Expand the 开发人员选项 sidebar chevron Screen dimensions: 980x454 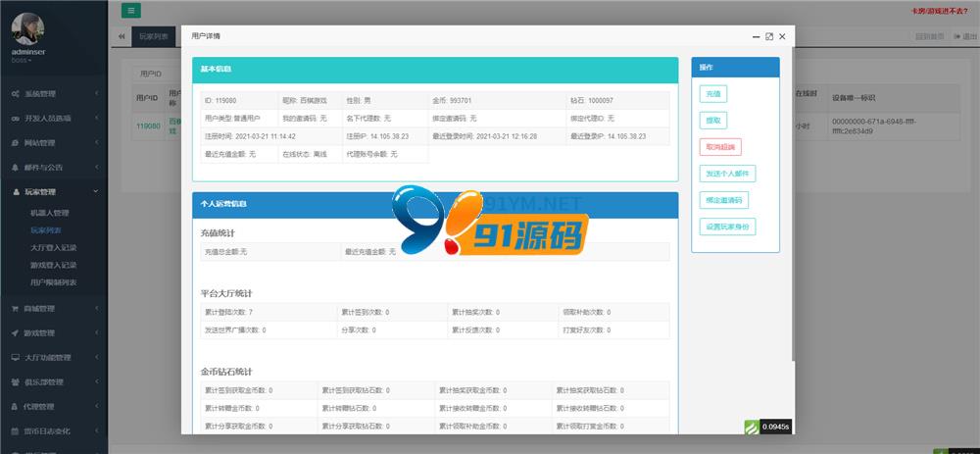coord(96,119)
